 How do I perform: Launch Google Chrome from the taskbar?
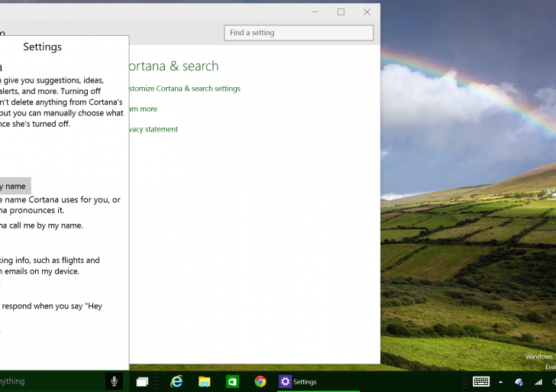[x=260, y=381]
